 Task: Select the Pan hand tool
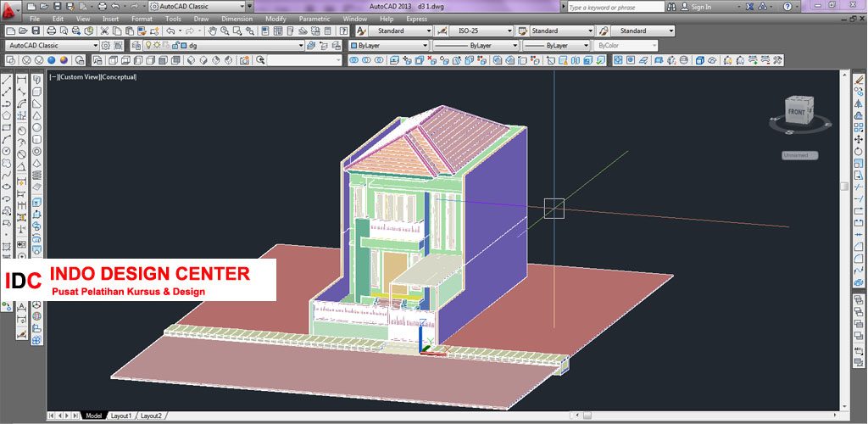pos(212,31)
